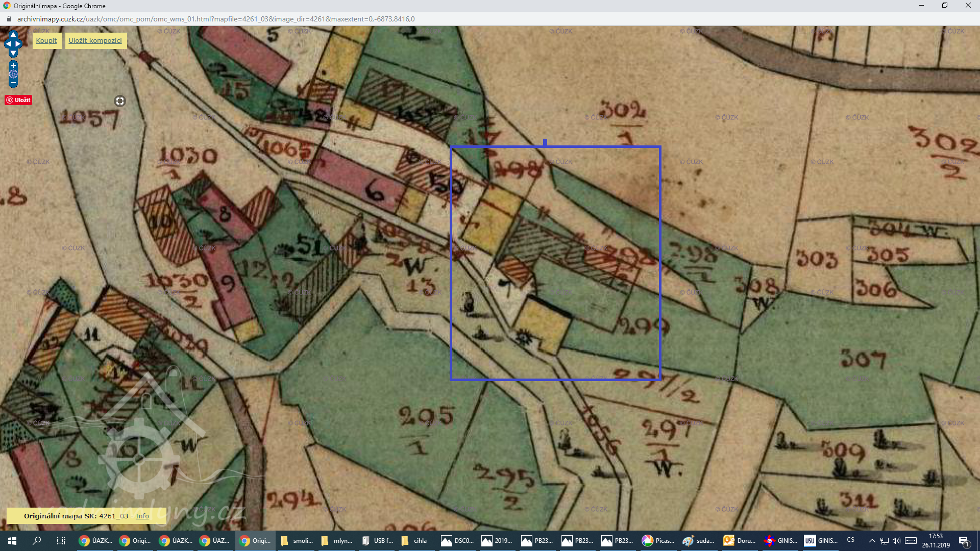The height and width of the screenshot is (551, 980).
Task: Click the site lock icon in address bar
Action: click(x=9, y=19)
